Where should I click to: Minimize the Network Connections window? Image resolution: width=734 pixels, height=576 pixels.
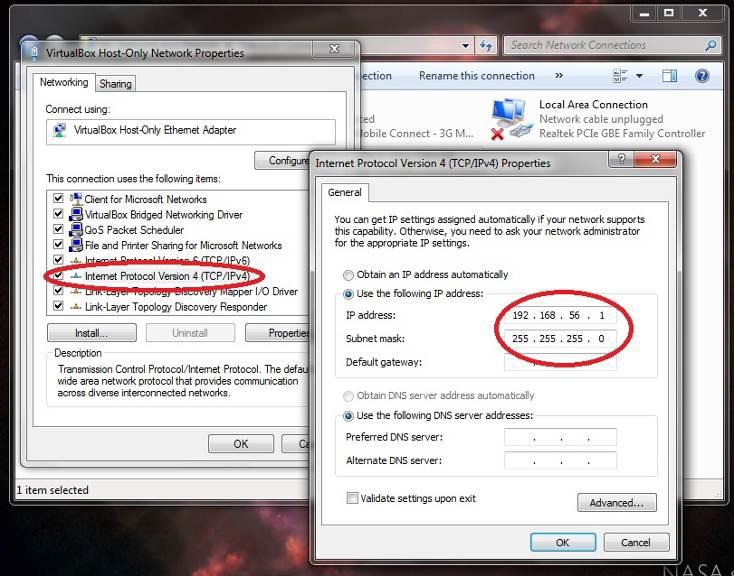coord(645,13)
